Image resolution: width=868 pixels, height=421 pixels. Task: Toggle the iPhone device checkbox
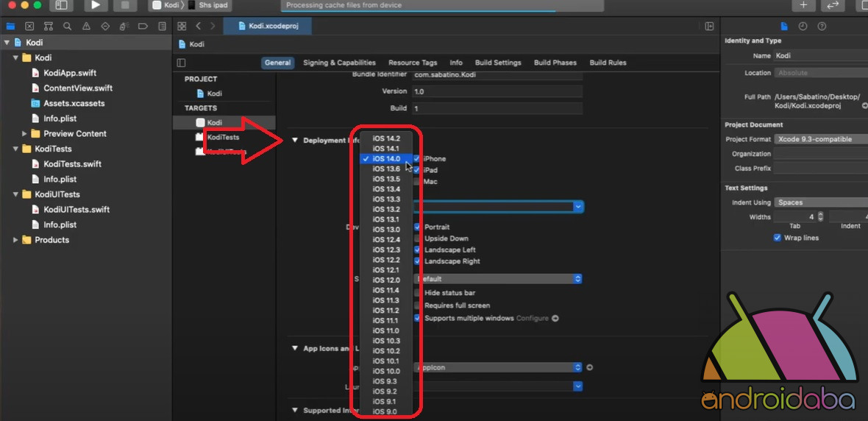pyautogui.click(x=417, y=158)
